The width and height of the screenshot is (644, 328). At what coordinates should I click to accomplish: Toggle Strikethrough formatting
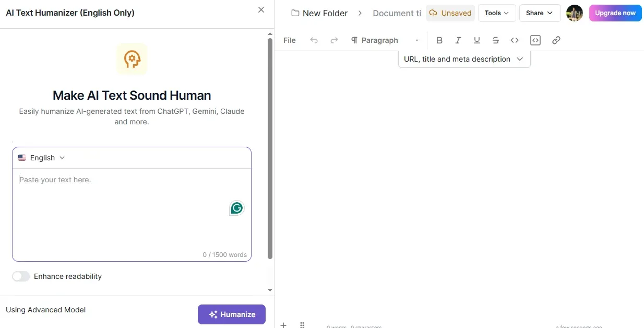point(496,40)
